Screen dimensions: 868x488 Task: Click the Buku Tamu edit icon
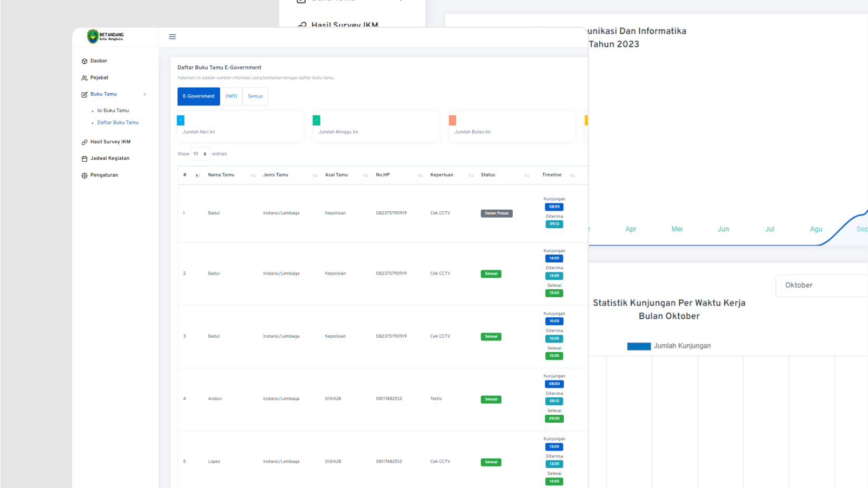coord(84,94)
